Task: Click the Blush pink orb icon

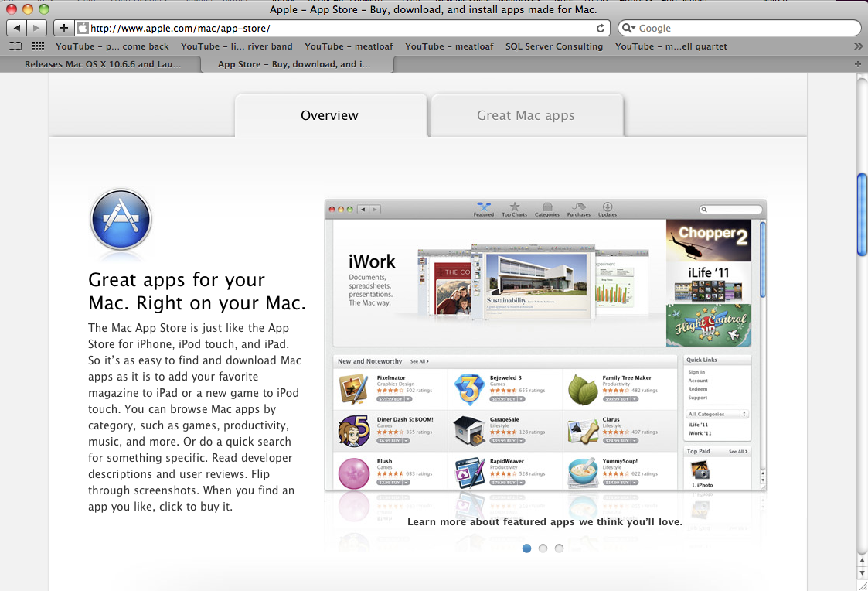Action: (x=354, y=473)
